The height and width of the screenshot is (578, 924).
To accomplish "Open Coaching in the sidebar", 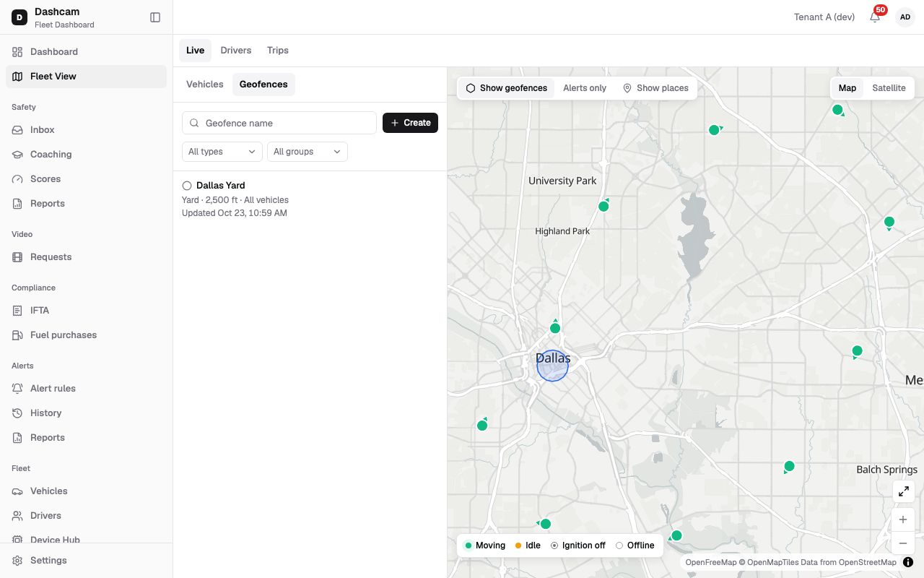I will 86,155.
